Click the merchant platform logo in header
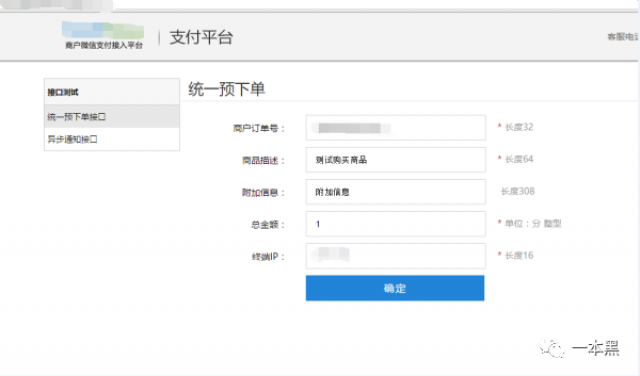This screenshot has width=640, height=376. (x=103, y=36)
